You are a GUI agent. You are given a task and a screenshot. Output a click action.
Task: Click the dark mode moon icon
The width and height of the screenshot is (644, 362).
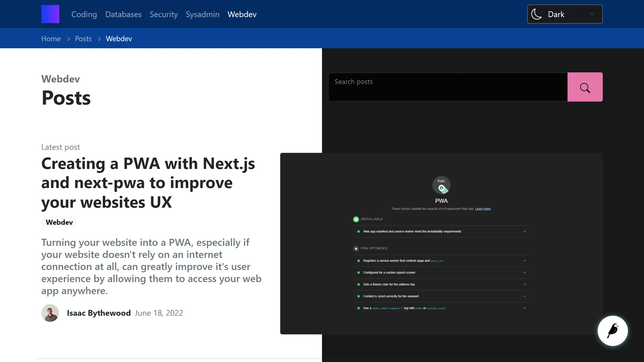[537, 14]
